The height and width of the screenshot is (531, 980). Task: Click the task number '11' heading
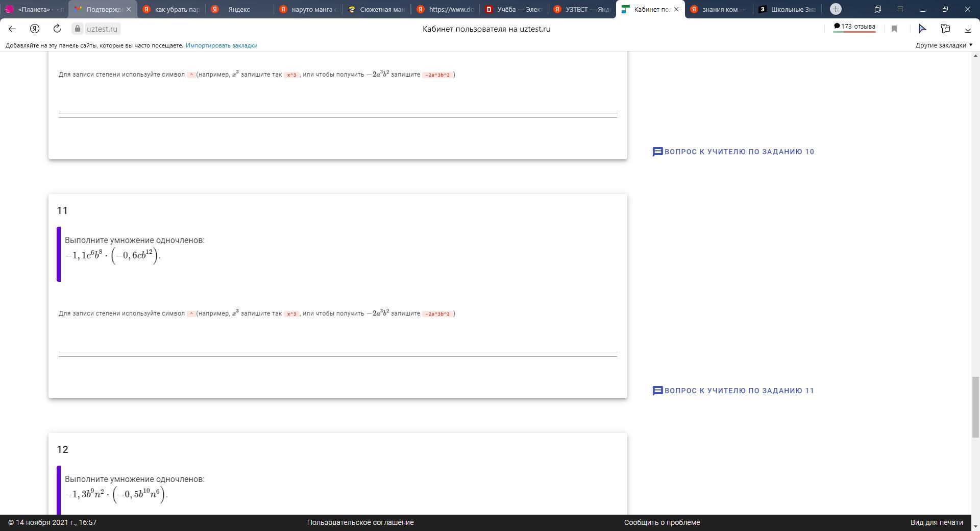click(x=62, y=210)
